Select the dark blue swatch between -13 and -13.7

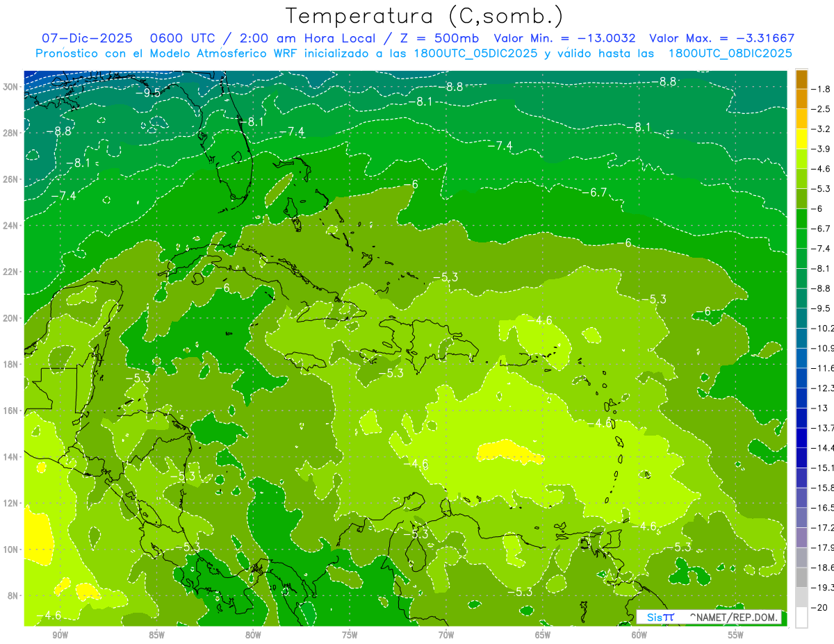click(801, 418)
